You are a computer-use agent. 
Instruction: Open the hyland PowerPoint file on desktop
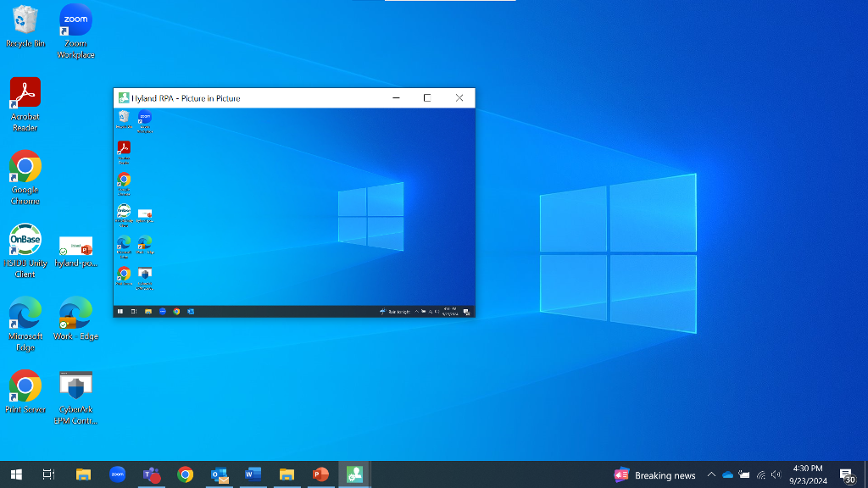(x=75, y=247)
